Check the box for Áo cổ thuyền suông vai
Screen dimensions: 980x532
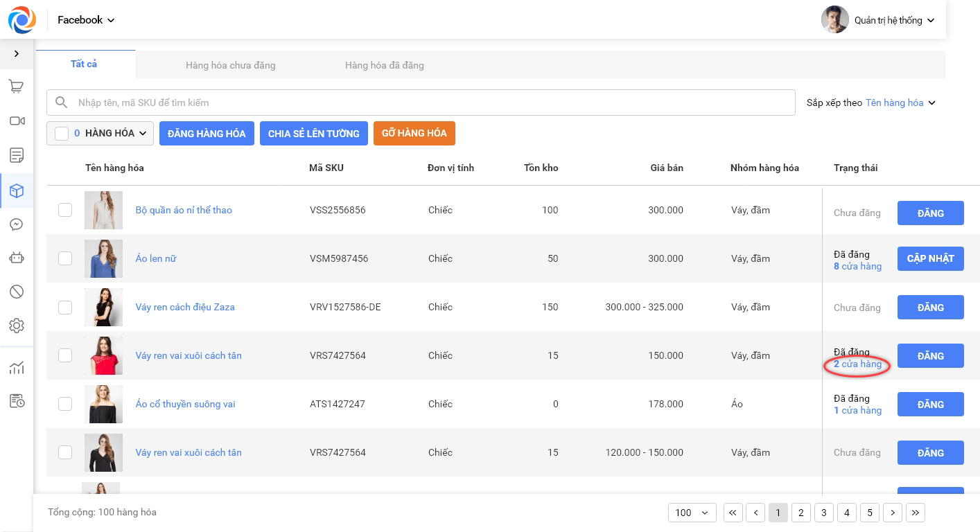65,404
